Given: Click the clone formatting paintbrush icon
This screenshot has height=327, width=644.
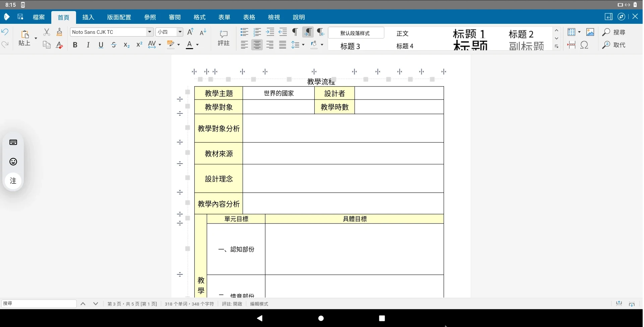Looking at the screenshot, I should tap(59, 32).
